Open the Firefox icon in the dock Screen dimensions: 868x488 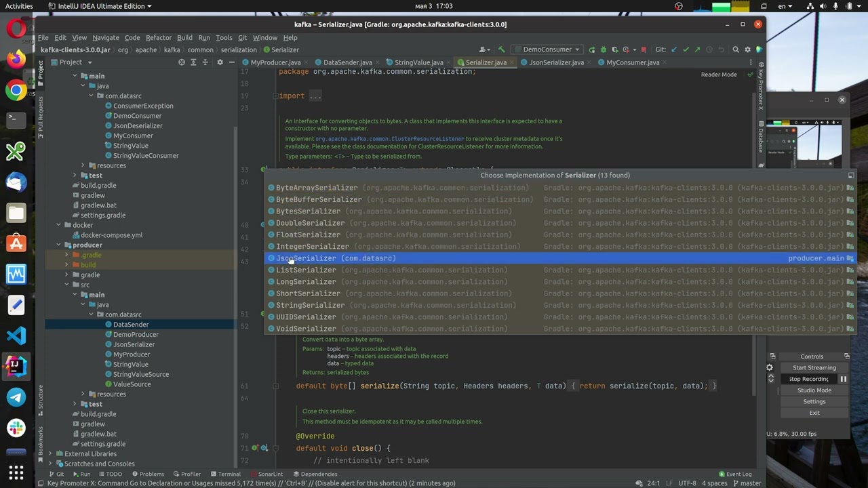[x=16, y=59]
